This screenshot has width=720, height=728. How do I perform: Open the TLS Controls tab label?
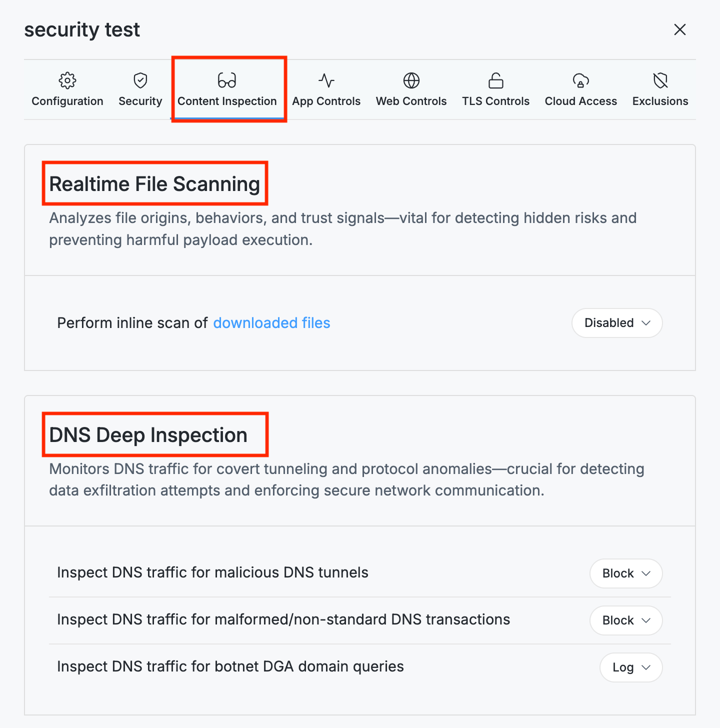pyautogui.click(x=495, y=101)
